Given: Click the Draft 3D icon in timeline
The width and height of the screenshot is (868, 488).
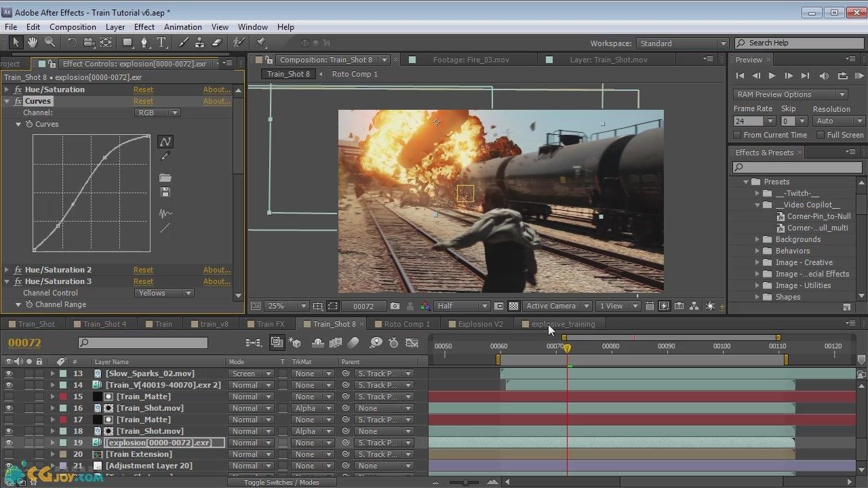Looking at the screenshot, I should coord(294,343).
